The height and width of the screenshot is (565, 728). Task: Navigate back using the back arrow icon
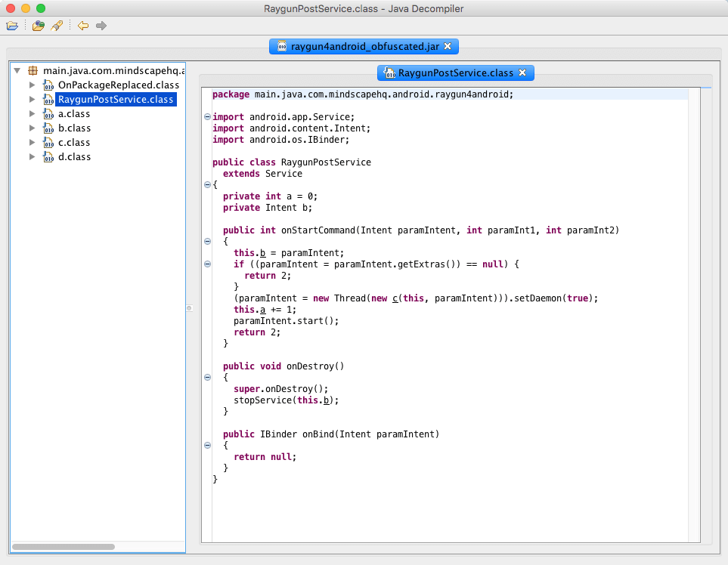(82, 25)
